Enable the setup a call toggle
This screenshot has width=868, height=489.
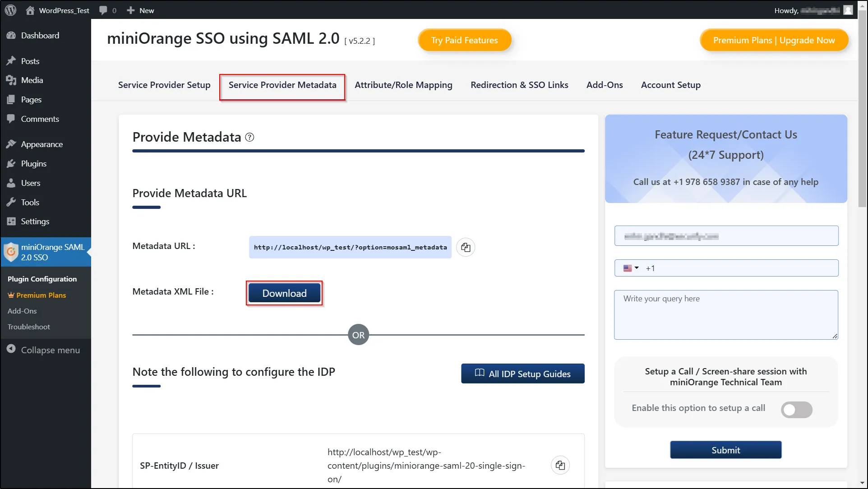click(x=797, y=410)
